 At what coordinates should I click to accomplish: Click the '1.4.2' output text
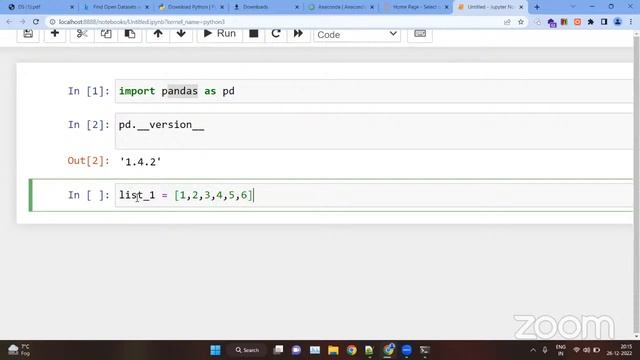[140, 162]
